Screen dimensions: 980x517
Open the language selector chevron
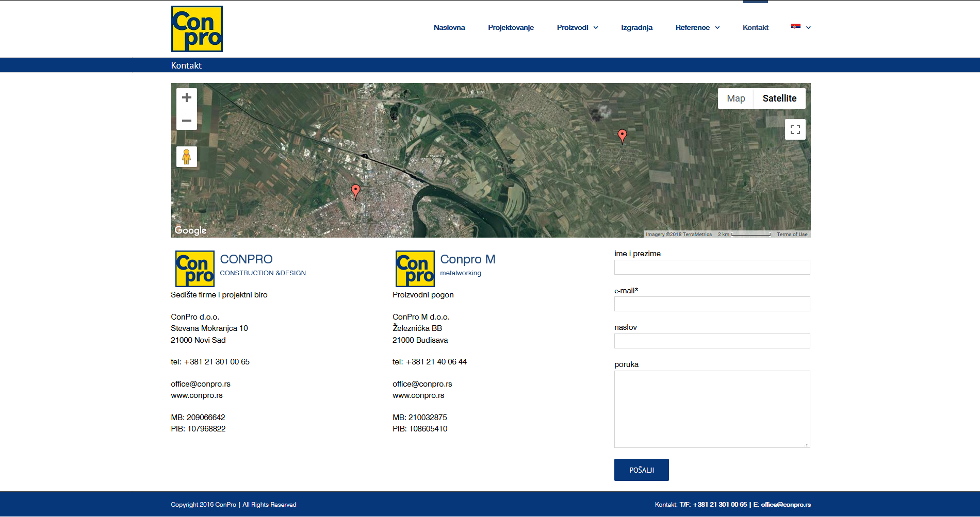coord(808,28)
